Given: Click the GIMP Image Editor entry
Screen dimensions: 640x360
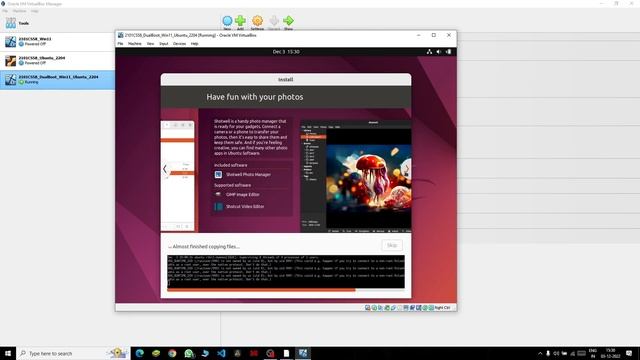Looking at the screenshot, I should (243, 195).
